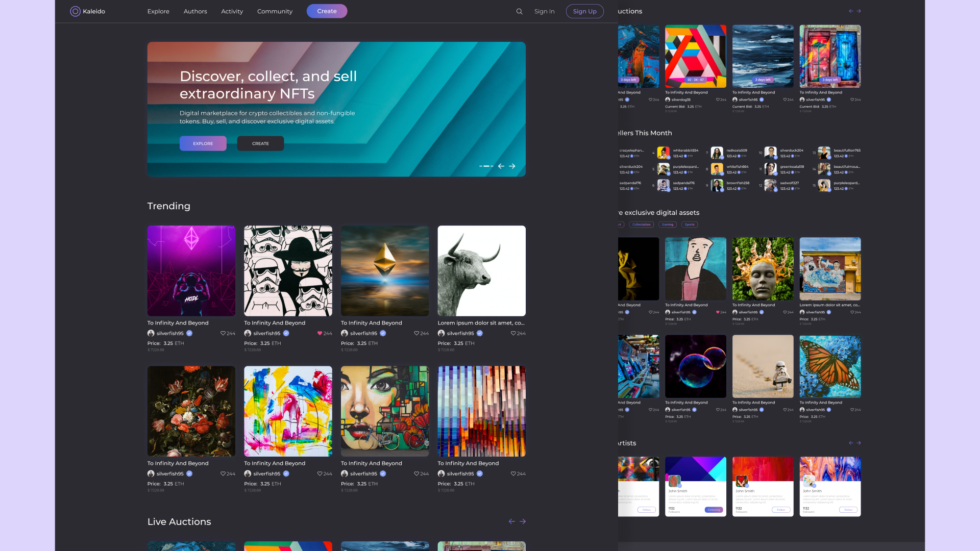Like the bull photograph NFT
Image resolution: width=980 pixels, height=551 pixels.
click(513, 333)
